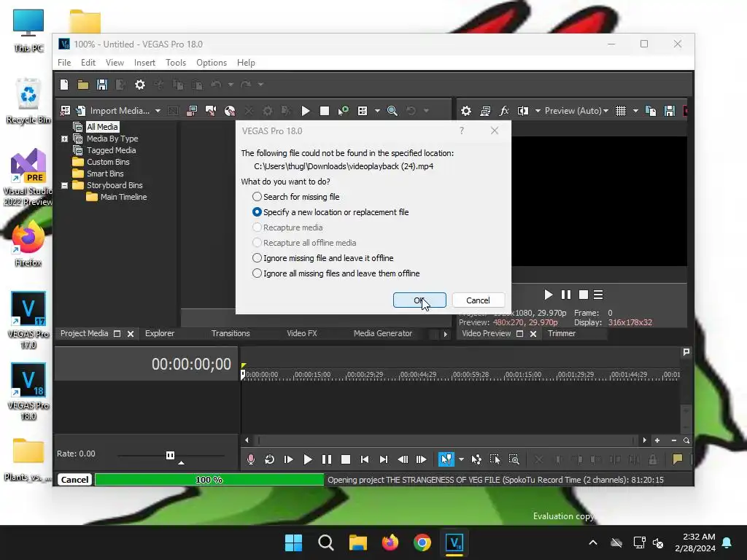Switch to the Explorer tab
This screenshot has height=560, width=747.
(x=160, y=333)
